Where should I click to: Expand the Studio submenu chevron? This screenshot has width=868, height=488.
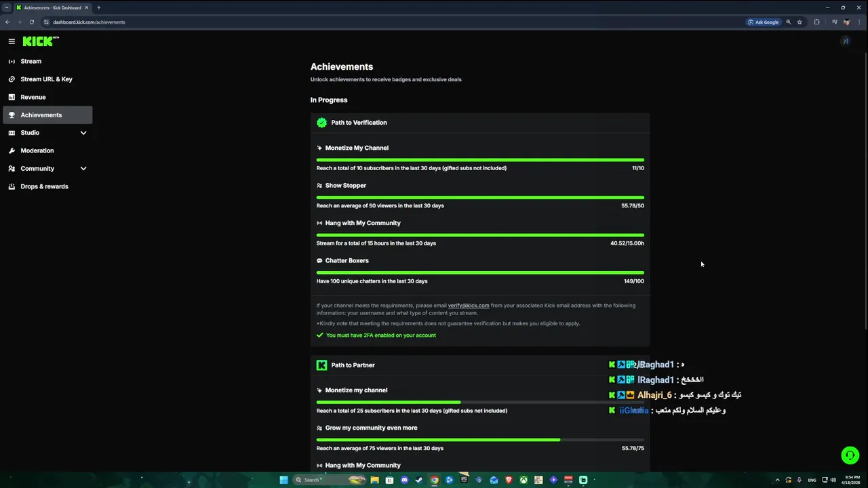(83, 133)
